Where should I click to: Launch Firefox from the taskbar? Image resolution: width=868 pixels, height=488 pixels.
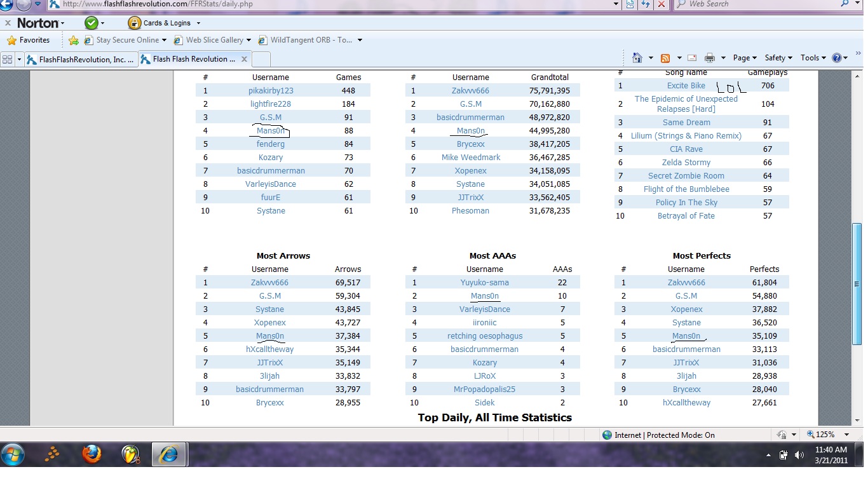92,454
